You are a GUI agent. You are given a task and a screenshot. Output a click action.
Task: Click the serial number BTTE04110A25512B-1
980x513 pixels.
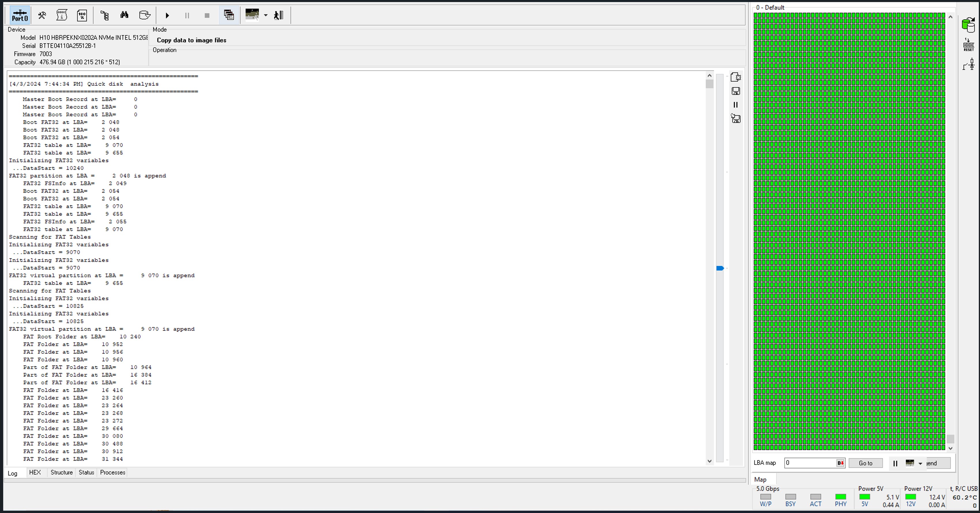click(68, 46)
